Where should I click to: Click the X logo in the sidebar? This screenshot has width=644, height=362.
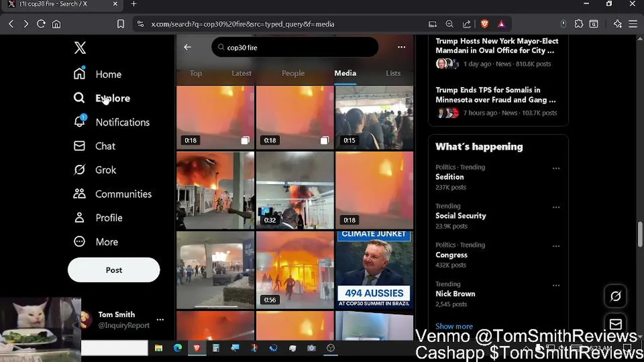tap(80, 48)
